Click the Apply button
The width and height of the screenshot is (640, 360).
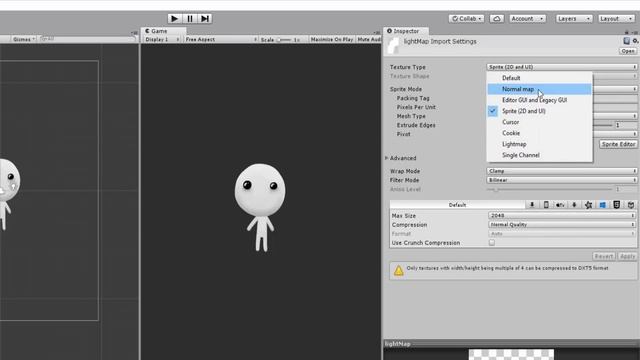[x=627, y=256]
